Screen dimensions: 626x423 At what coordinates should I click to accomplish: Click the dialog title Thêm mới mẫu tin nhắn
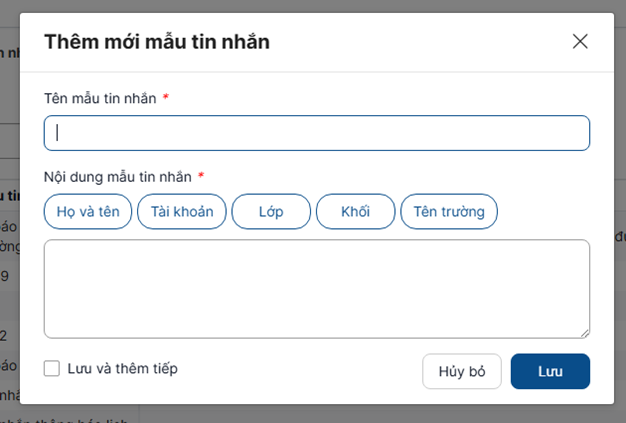[x=156, y=42]
